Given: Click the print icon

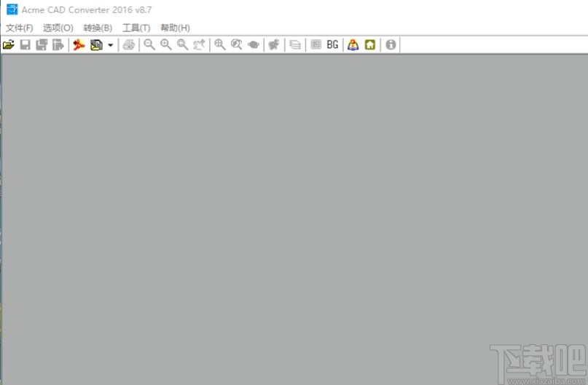Looking at the screenshot, I should coord(129,45).
